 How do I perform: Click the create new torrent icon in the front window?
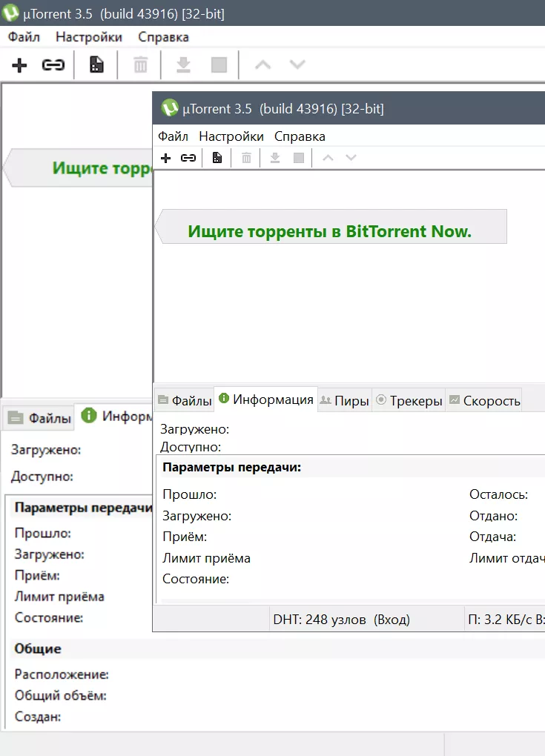pos(217,158)
